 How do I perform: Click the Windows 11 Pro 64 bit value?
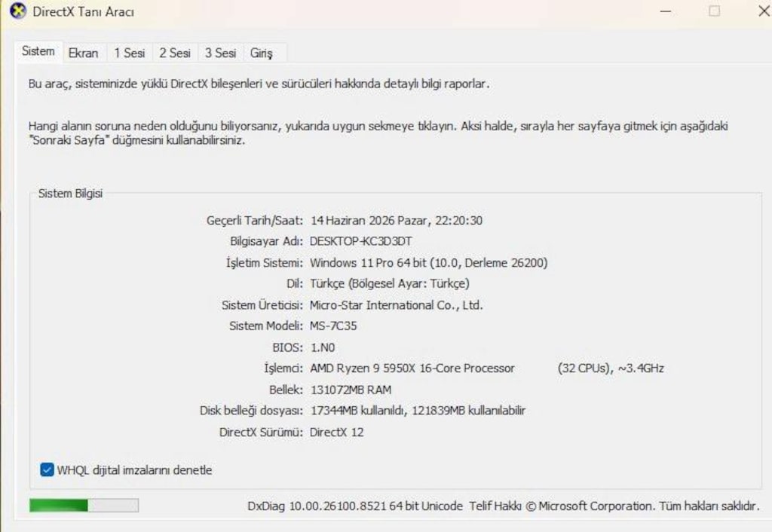tap(368, 263)
